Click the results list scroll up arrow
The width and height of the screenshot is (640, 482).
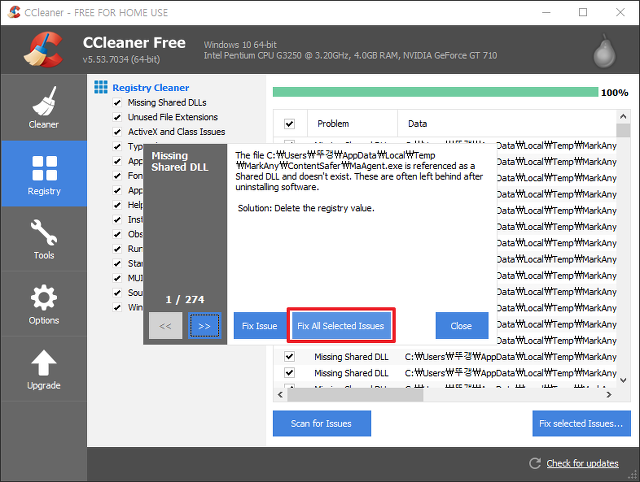(x=623, y=117)
